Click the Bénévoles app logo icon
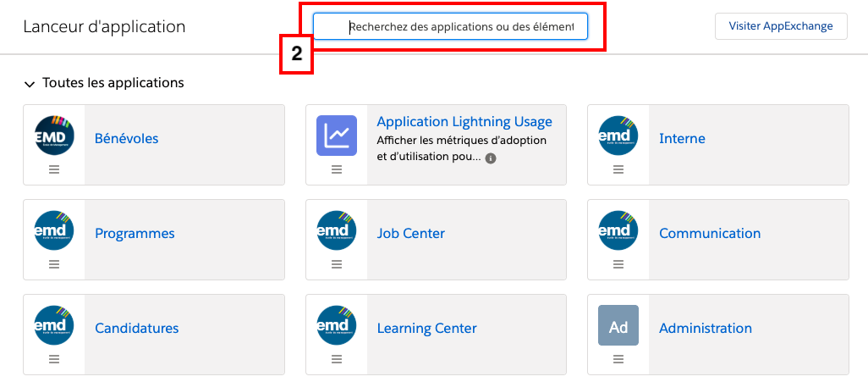The image size is (868, 382). (54, 136)
